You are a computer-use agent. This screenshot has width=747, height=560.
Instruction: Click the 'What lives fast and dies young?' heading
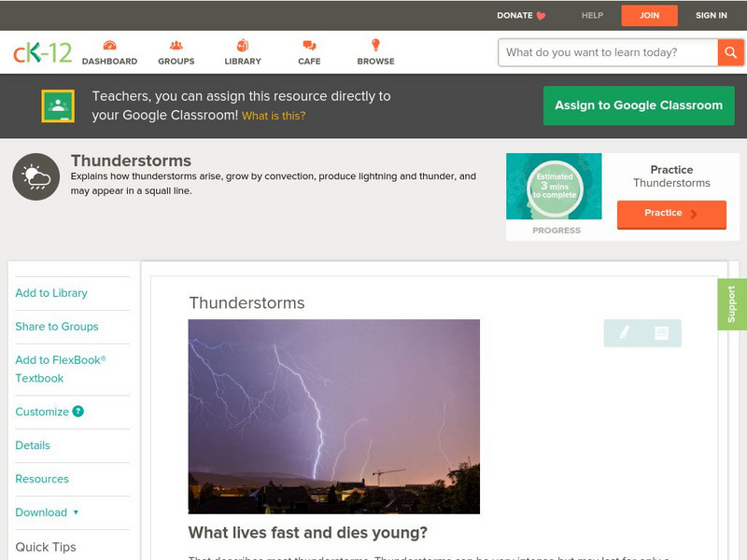(308, 532)
